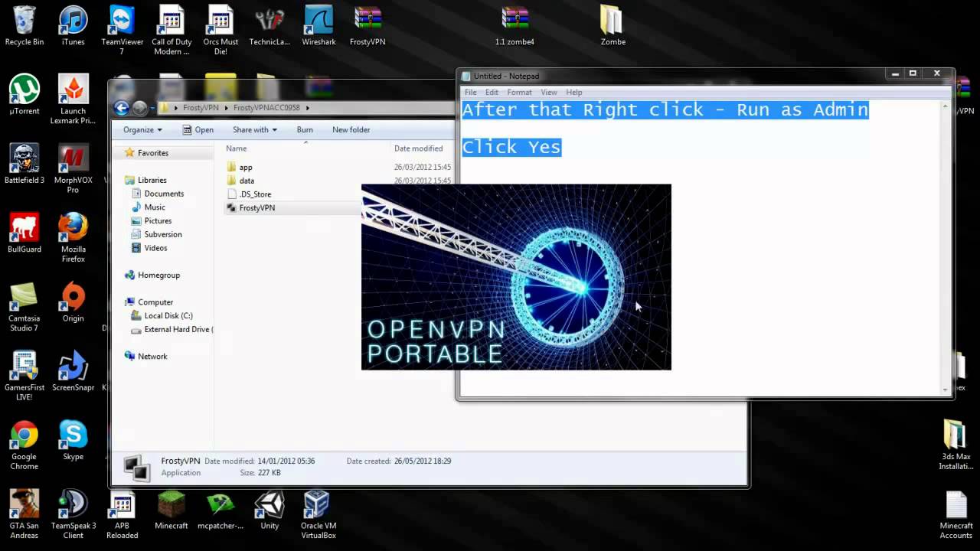Select the Oracle VM VirtualBox icon

point(318,514)
